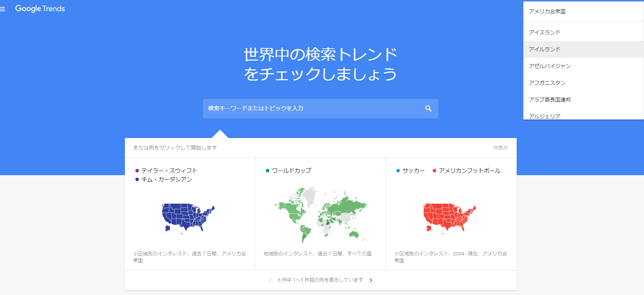This screenshot has width=644, height=295.
Task: Click the アメリカンフットボール example label
Action: (x=470, y=171)
